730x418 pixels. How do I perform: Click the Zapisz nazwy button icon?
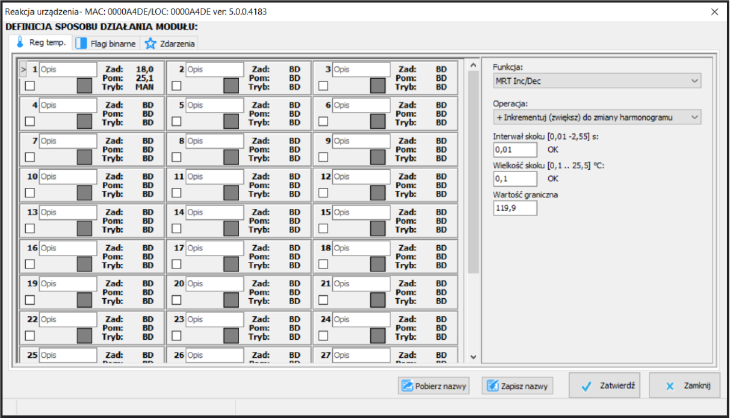493,386
